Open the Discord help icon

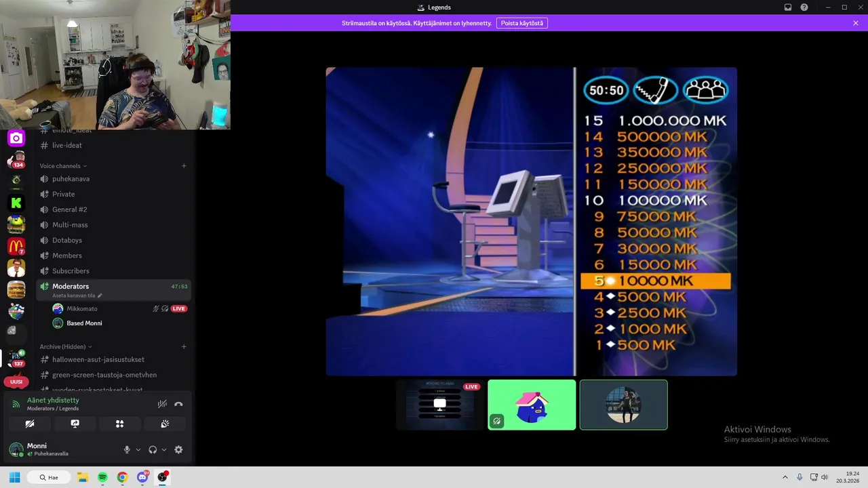(x=804, y=7)
